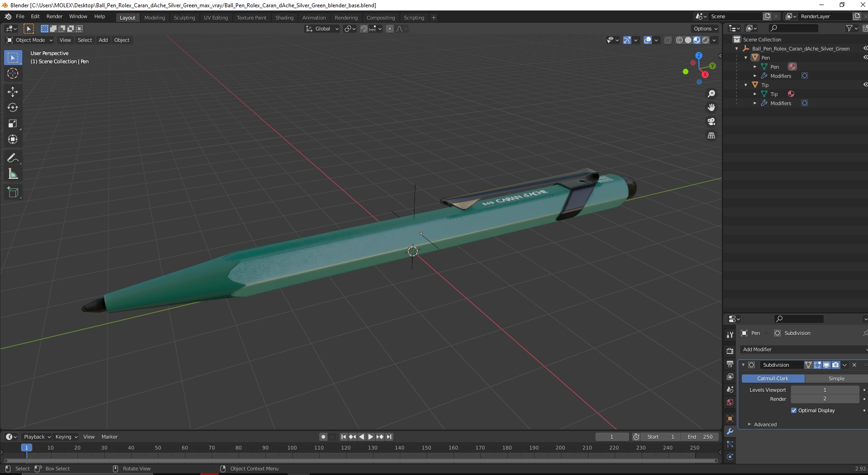Toggle Subdivision modifier render display
The width and height of the screenshot is (868, 475).
(836, 365)
